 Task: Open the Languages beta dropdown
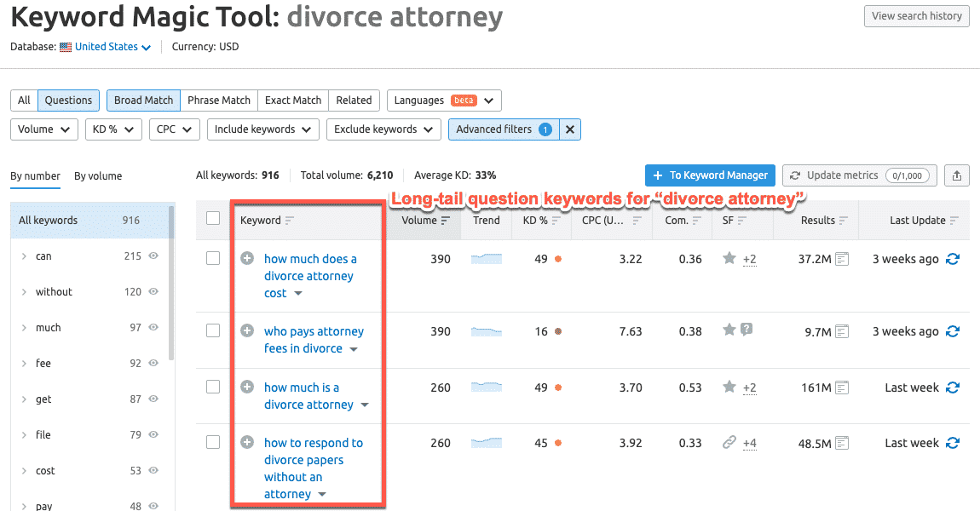pyautogui.click(x=444, y=100)
